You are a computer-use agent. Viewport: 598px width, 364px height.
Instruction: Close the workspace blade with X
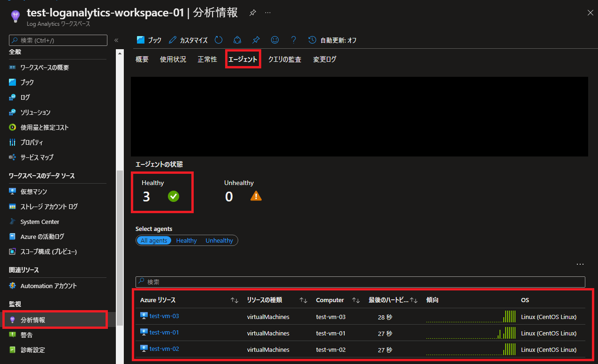point(590,13)
